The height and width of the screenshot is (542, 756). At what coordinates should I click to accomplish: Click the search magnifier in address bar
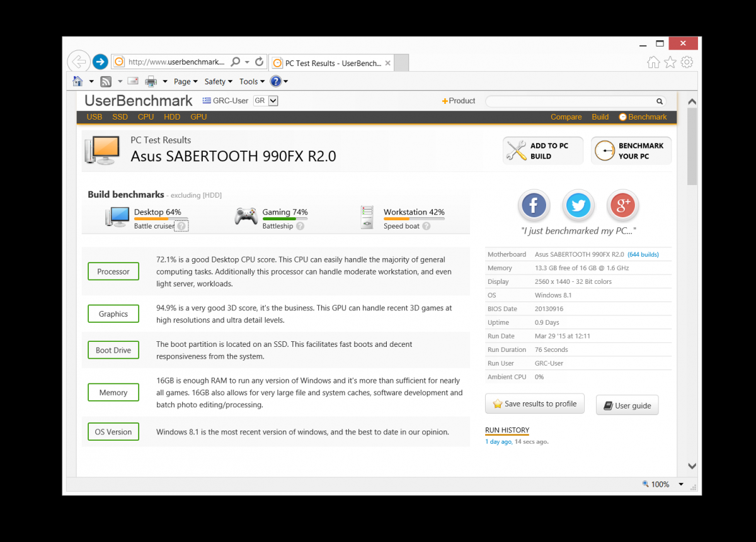235,62
